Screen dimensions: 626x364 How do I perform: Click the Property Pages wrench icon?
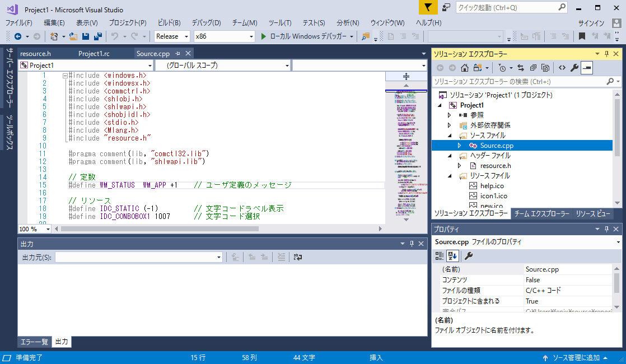[469, 256]
